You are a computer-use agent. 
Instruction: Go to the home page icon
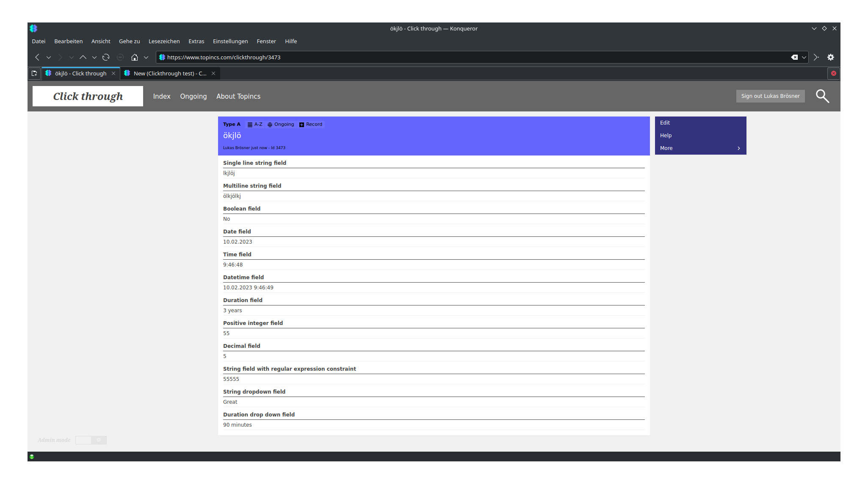(135, 57)
